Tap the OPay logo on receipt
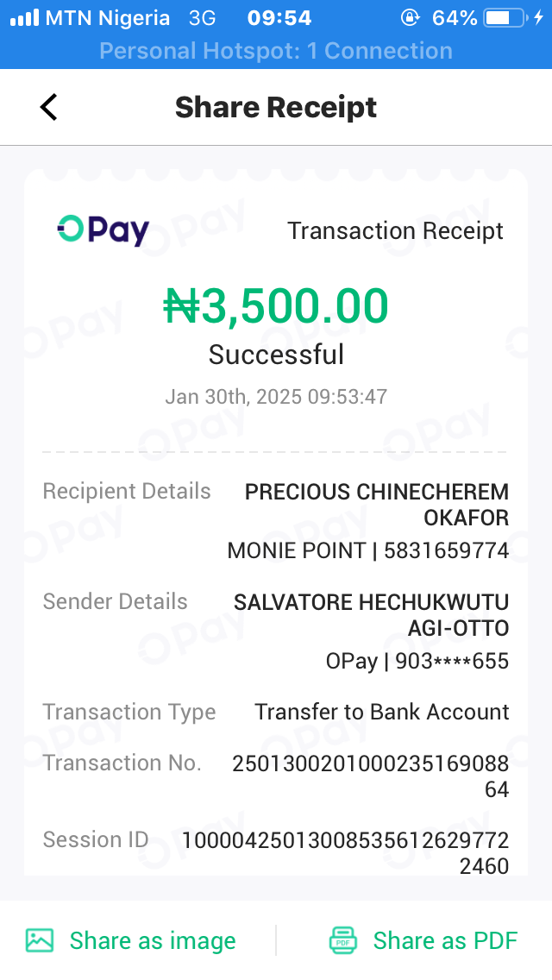The height and width of the screenshot is (980, 552). tap(103, 230)
